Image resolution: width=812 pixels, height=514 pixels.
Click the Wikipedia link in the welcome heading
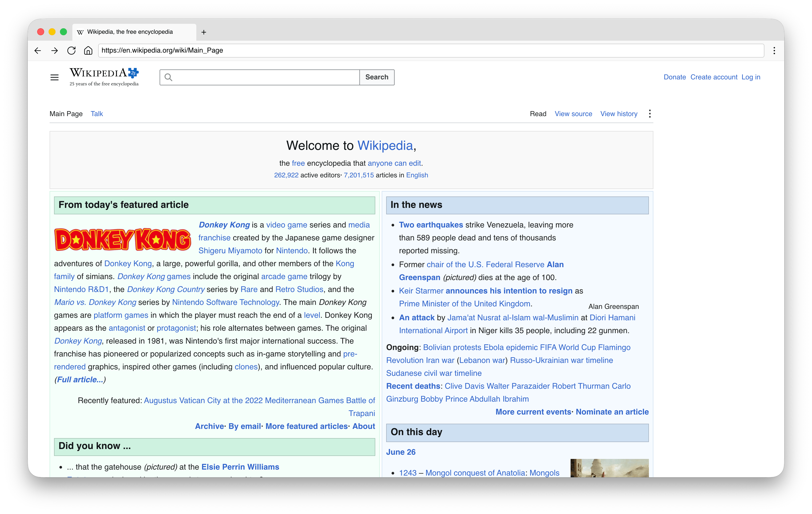[385, 145]
